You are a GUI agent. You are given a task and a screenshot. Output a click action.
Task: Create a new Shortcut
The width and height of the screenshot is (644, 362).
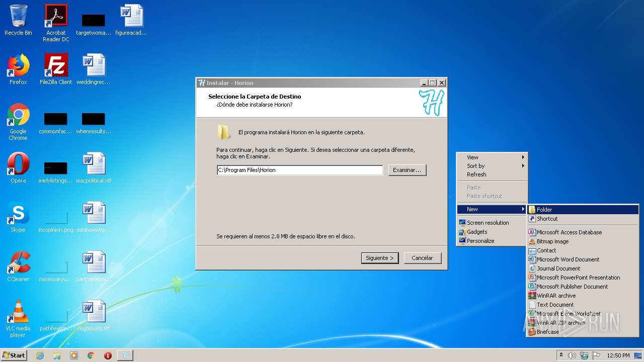point(583,219)
